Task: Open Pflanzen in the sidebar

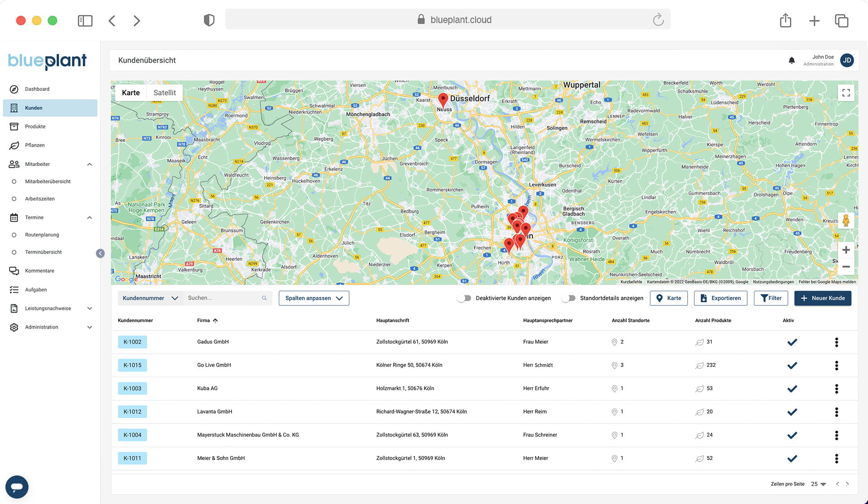Action: coord(35,145)
